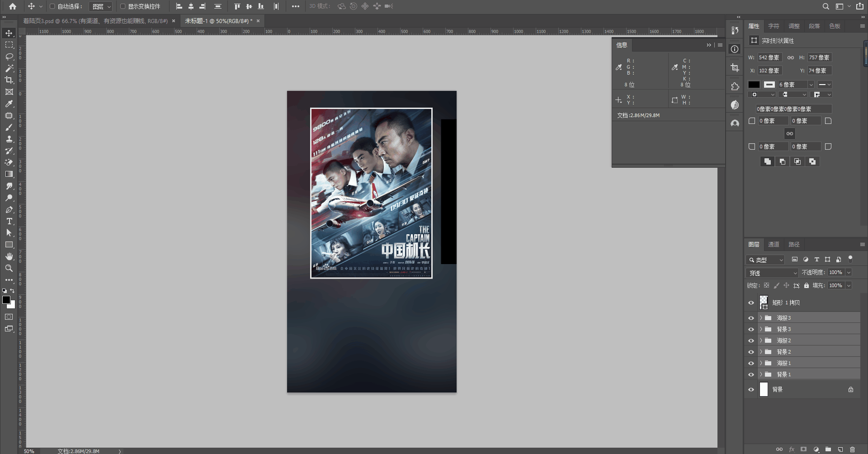868x454 pixels.
Task: Select the Path Selection tool
Action: 9,233
